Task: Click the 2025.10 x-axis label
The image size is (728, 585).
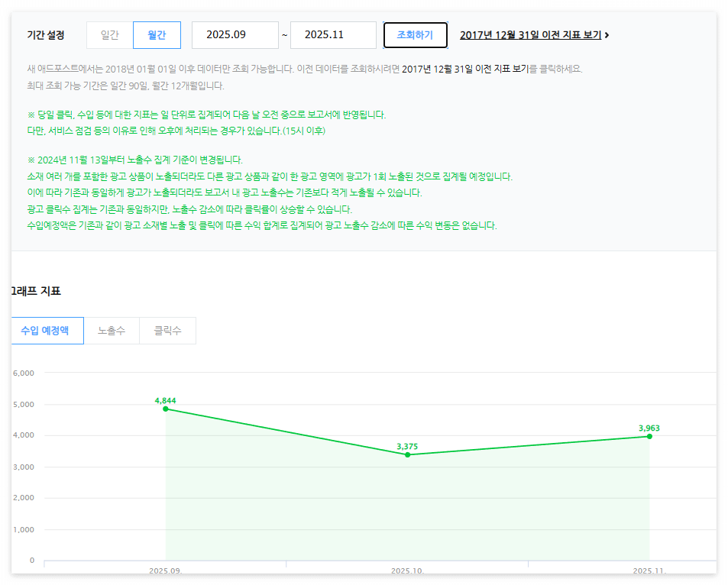Action: [x=407, y=570]
